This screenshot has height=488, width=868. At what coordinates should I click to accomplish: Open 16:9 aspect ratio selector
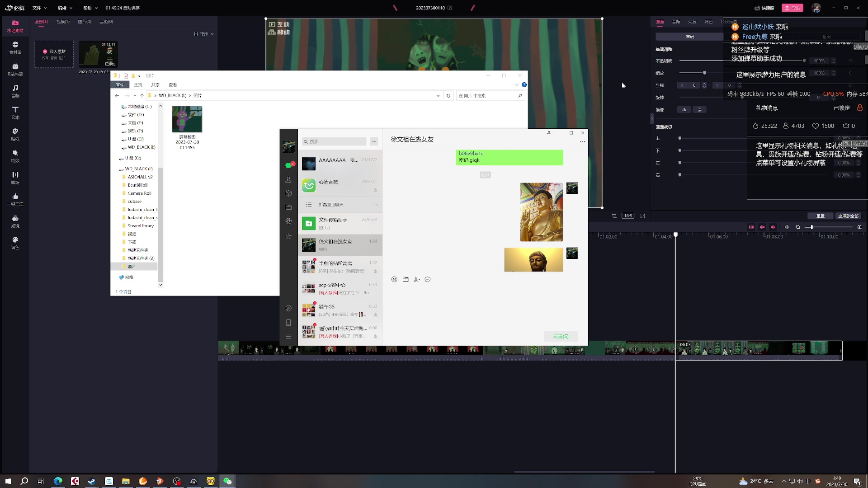(x=628, y=216)
